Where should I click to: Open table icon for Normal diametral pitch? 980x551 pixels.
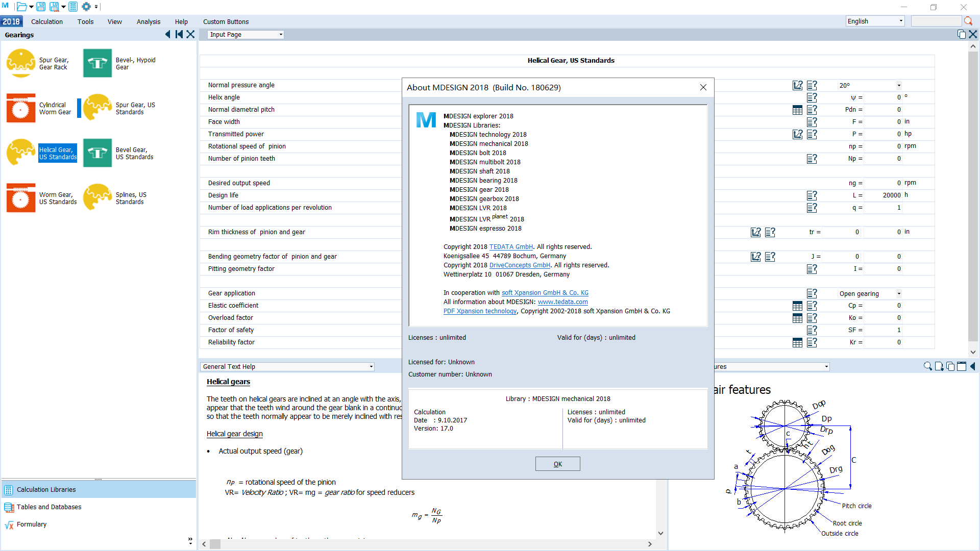pyautogui.click(x=797, y=110)
